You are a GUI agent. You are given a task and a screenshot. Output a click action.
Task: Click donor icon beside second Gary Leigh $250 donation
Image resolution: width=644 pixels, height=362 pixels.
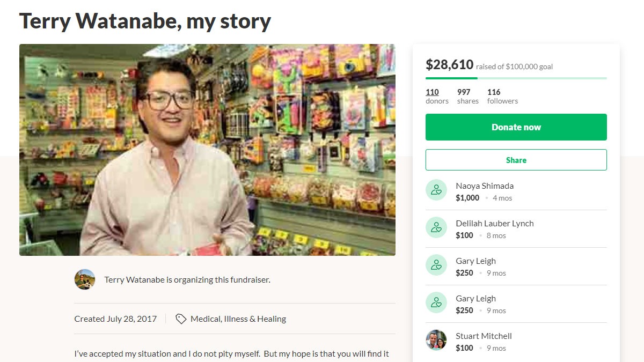click(436, 302)
